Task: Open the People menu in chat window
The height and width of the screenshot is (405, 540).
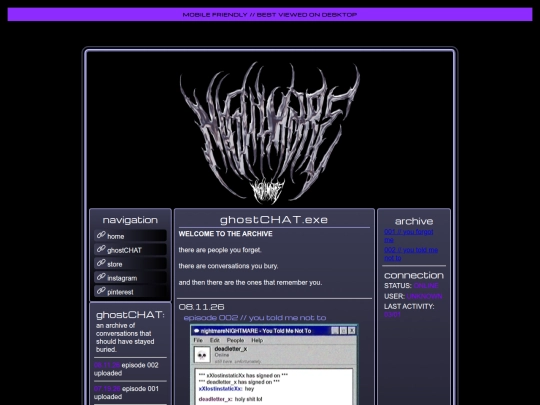Action: click(x=235, y=340)
